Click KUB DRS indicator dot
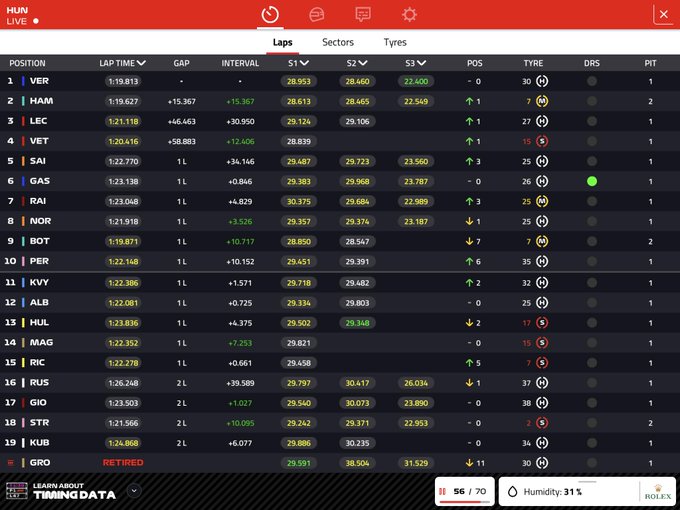Viewport: 680px width, 510px height. click(x=592, y=443)
